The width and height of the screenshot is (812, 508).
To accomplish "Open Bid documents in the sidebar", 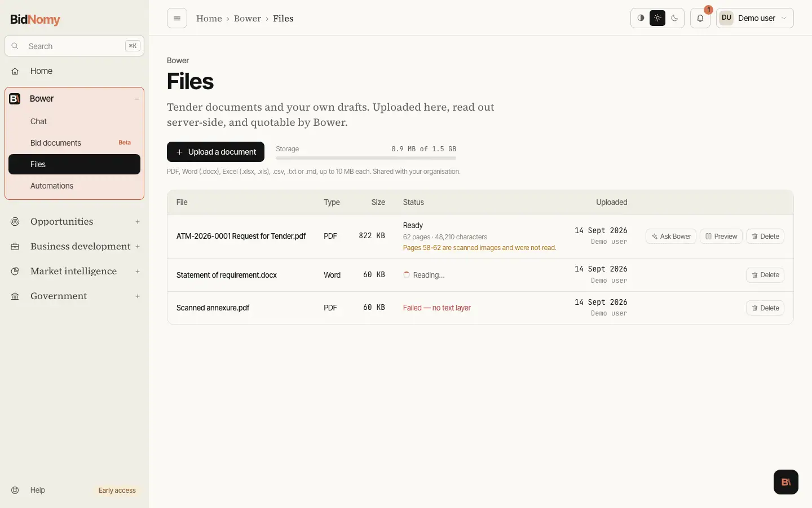I will tap(74, 143).
